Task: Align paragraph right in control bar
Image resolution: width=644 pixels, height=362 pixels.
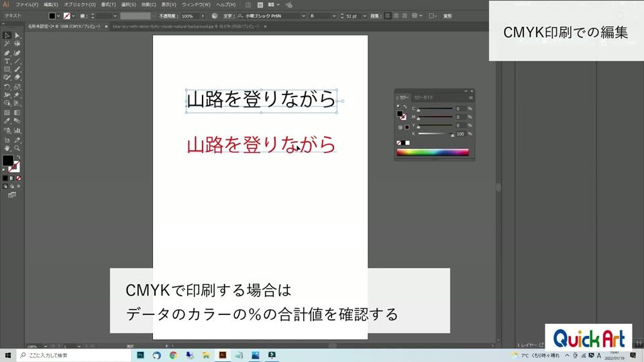Action: [405, 16]
